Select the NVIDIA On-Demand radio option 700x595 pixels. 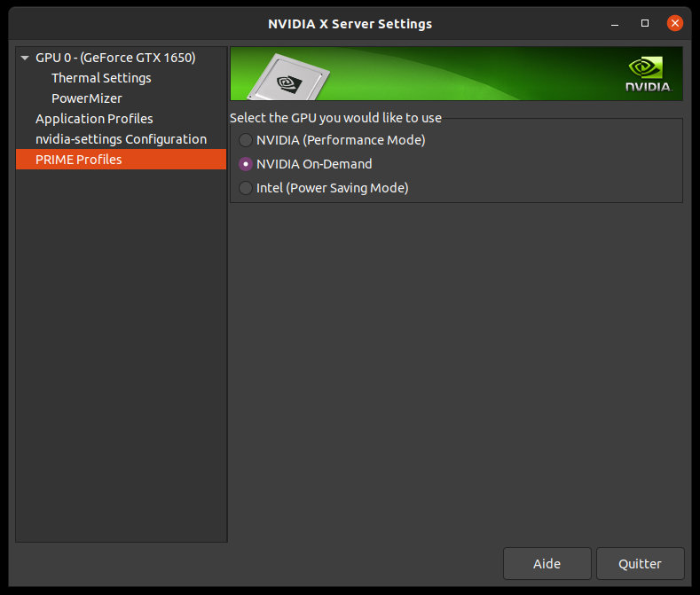pos(246,164)
